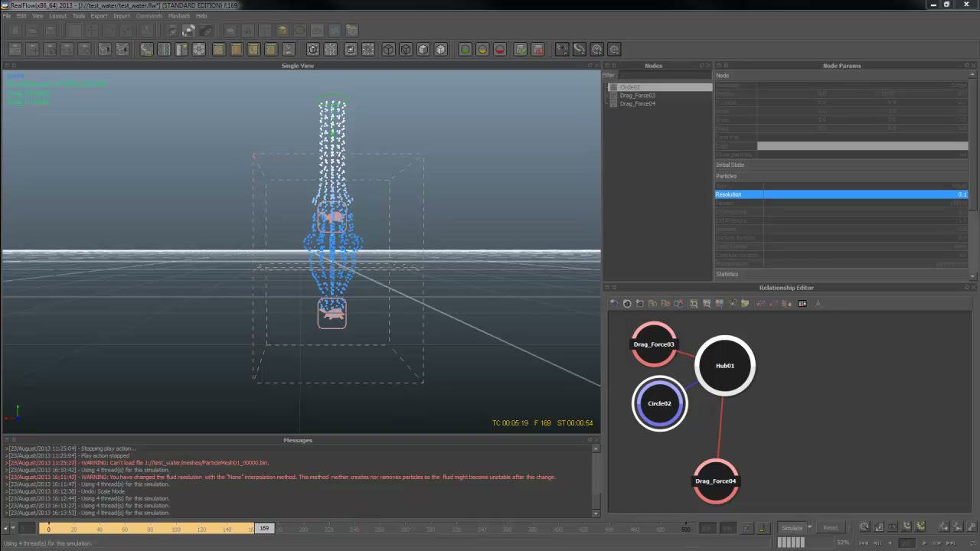Click the two-spheres icon in top toolbar row
This screenshot has width=980, height=551.
pyautogui.click(x=188, y=31)
